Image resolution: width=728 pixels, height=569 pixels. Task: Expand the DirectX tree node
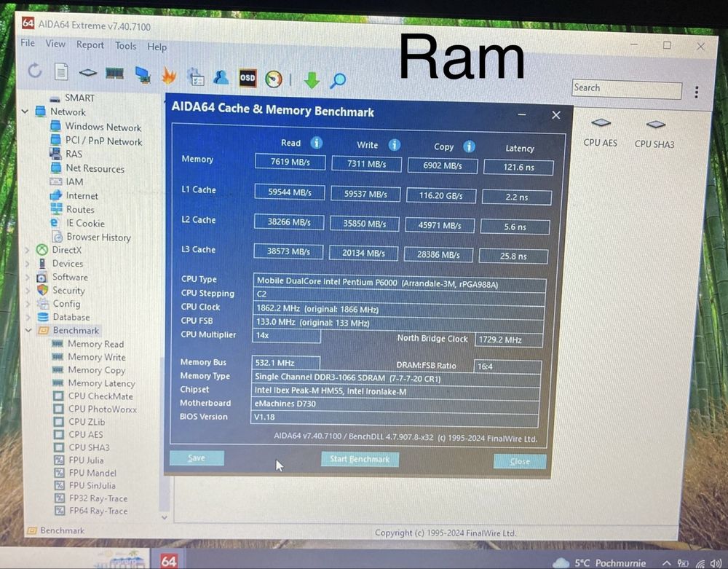click(x=27, y=250)
